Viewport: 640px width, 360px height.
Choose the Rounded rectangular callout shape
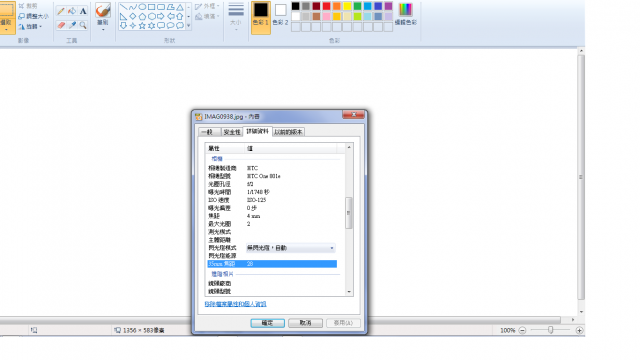161,26
